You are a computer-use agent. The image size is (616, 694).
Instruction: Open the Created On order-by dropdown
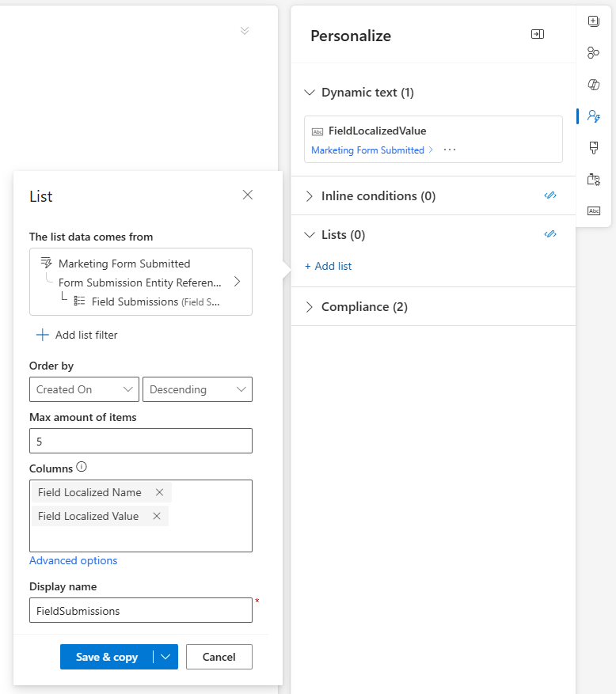(x=84, y=389)
